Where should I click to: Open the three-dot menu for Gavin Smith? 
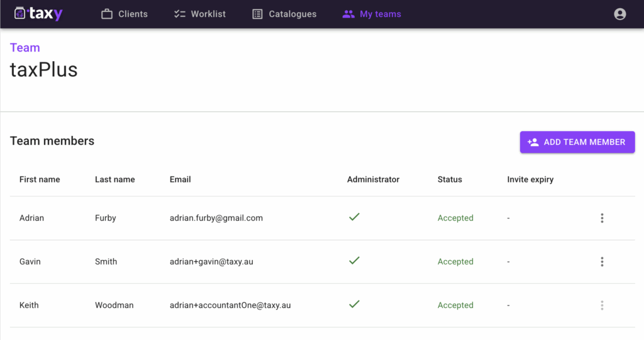pyautogui.click(x=602, y=261)
